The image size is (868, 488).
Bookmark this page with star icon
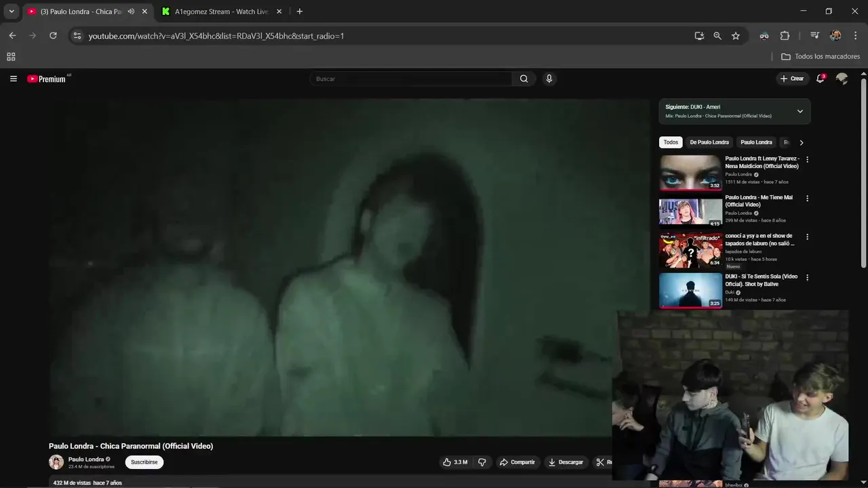pos(736,36)
